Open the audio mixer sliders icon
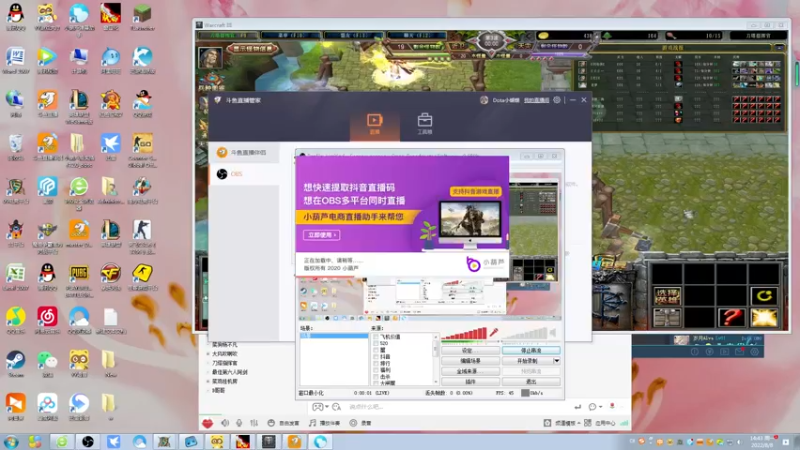The width and height of the screenshot is (800, 450). (254, 423)
